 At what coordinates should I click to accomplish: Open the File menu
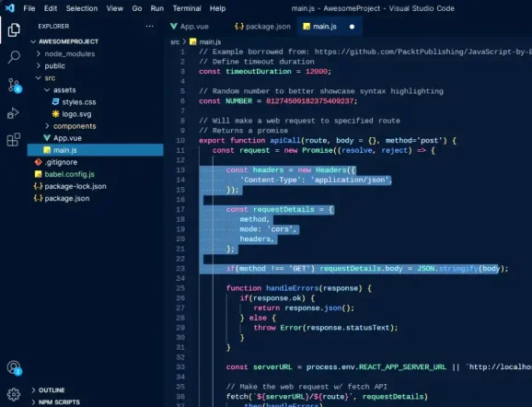(29, 8)
